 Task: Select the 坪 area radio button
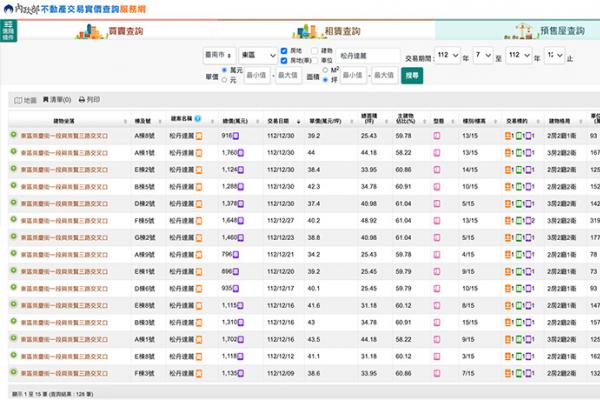coord(325,80)
